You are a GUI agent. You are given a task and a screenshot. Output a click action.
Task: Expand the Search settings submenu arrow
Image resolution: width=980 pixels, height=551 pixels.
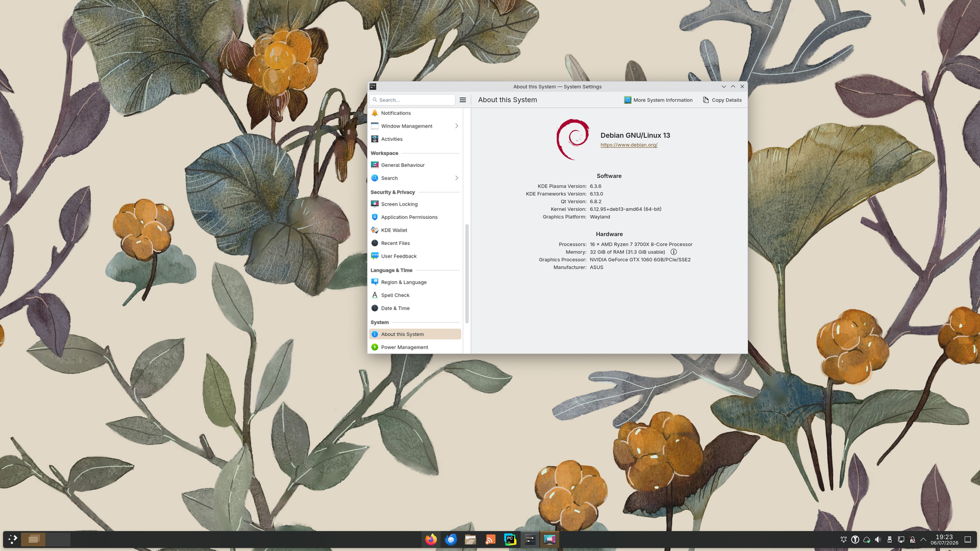pyautogui.click(x=456, y=178)
